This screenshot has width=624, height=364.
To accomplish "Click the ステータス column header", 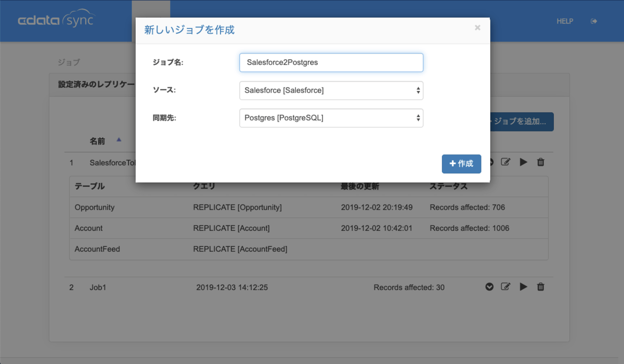I will coord(449,186).
